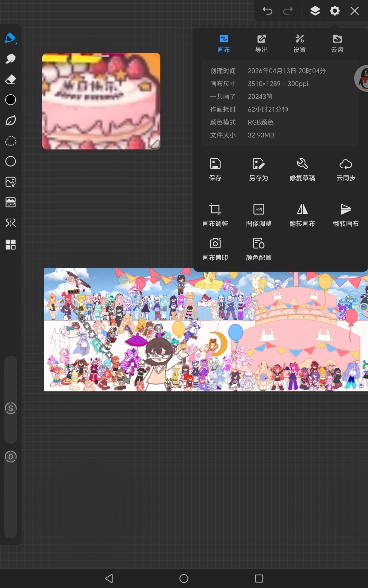Click the QQ penguin floating icon

[x=362, y=78]
